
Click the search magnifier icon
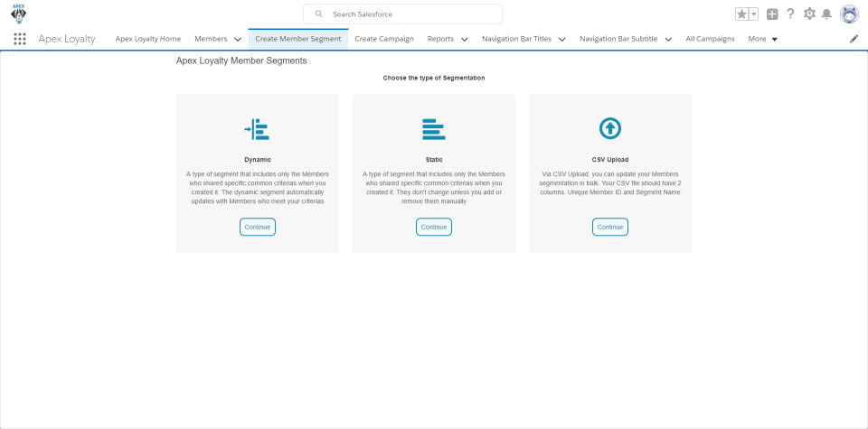319,14
